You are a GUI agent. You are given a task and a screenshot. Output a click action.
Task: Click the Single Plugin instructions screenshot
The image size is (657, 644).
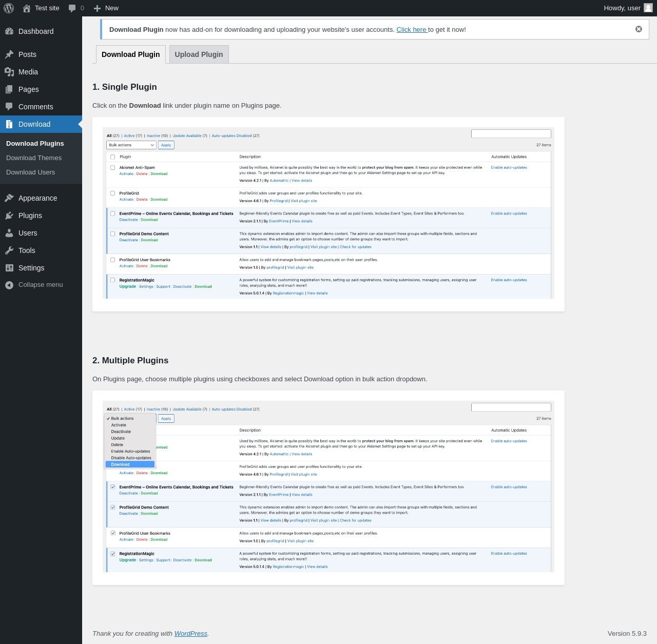pos(328,213)
